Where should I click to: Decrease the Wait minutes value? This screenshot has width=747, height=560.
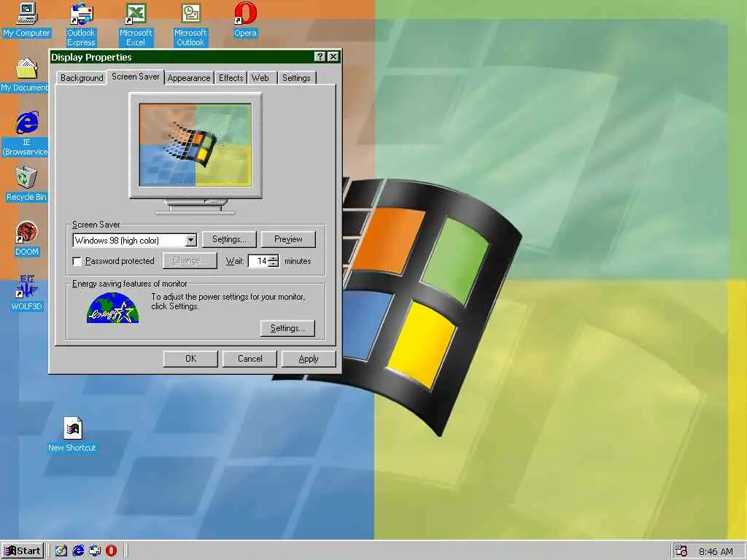pyautogui.click(x=274, y=264)
